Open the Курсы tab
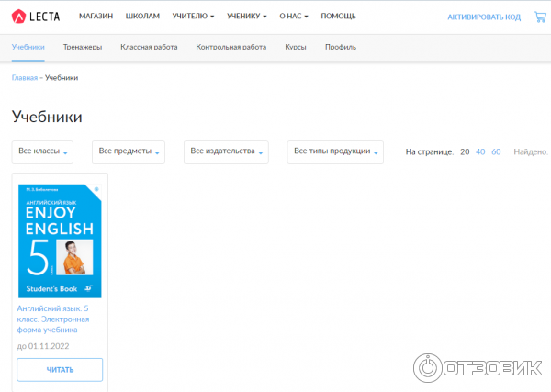Image resolution: width=551 pixels, height=392 pixels. 296,47
